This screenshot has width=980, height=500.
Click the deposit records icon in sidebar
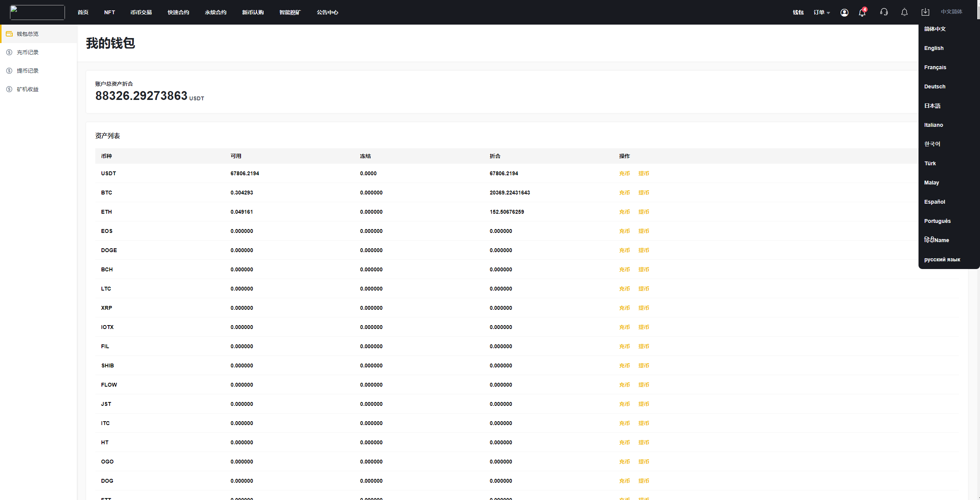click(9, 51)
